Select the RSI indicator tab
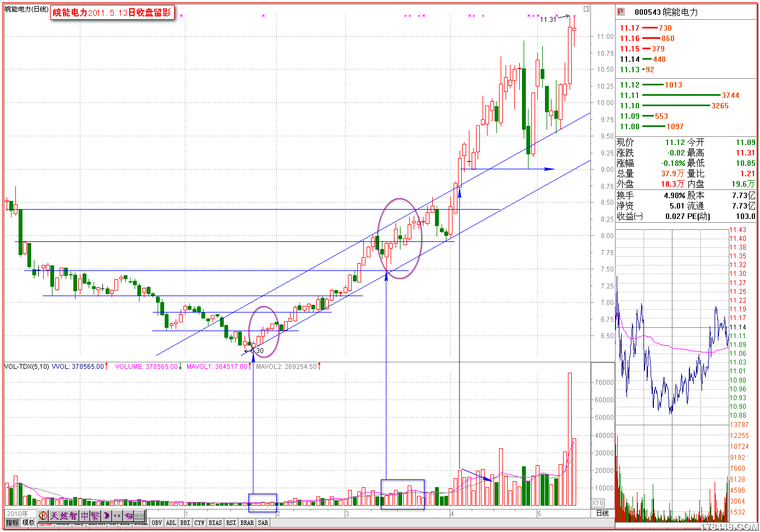 [x=231, y=523]
